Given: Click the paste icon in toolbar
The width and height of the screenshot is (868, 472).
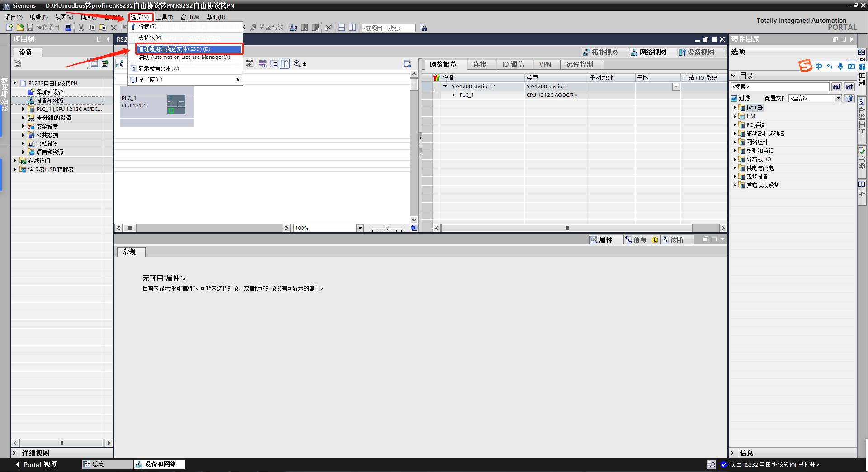Looking at the screenshot, I should [x=103, y=28].
